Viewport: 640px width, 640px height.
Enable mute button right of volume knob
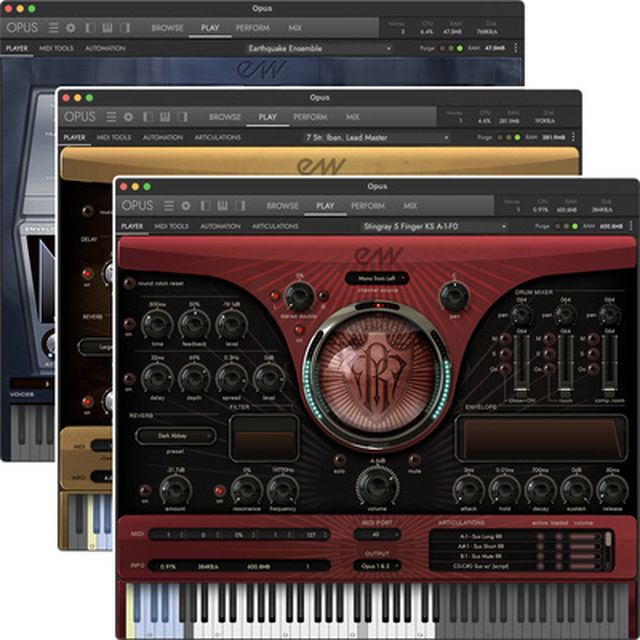pyautogui.click(x=414, y=460)
